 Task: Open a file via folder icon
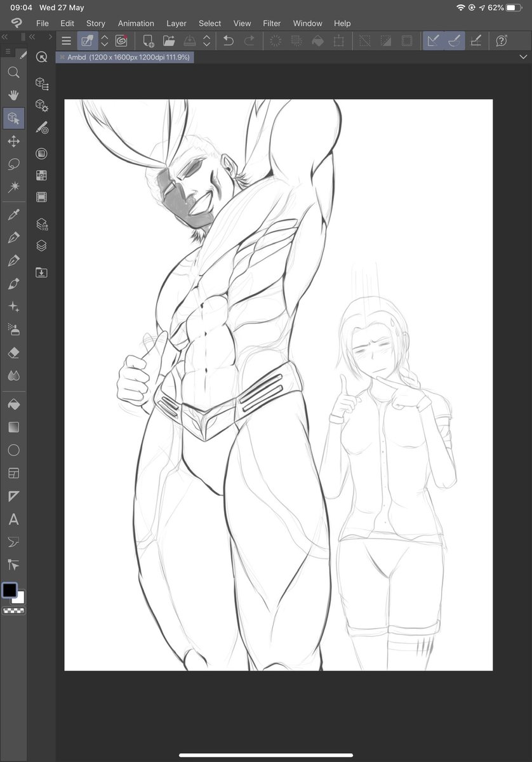pyautogui.click(x=169, y=41)
